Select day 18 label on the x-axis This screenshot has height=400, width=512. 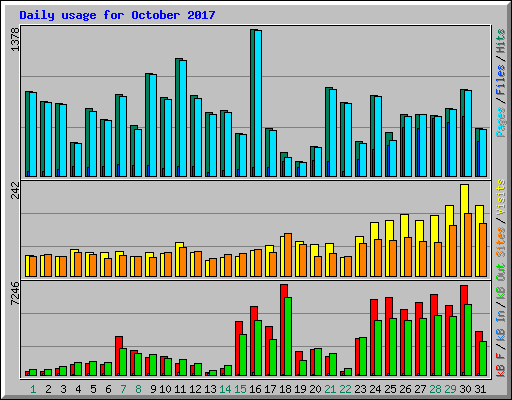[x=285, y=389]
